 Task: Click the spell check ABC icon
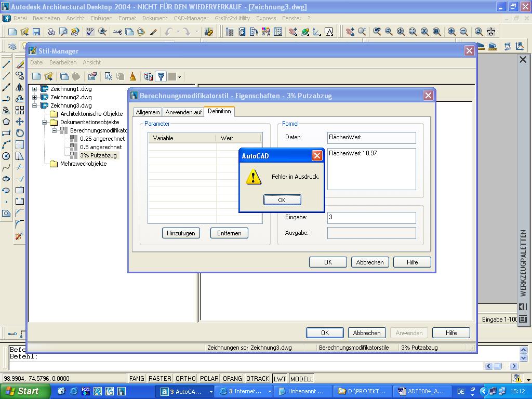90,32
